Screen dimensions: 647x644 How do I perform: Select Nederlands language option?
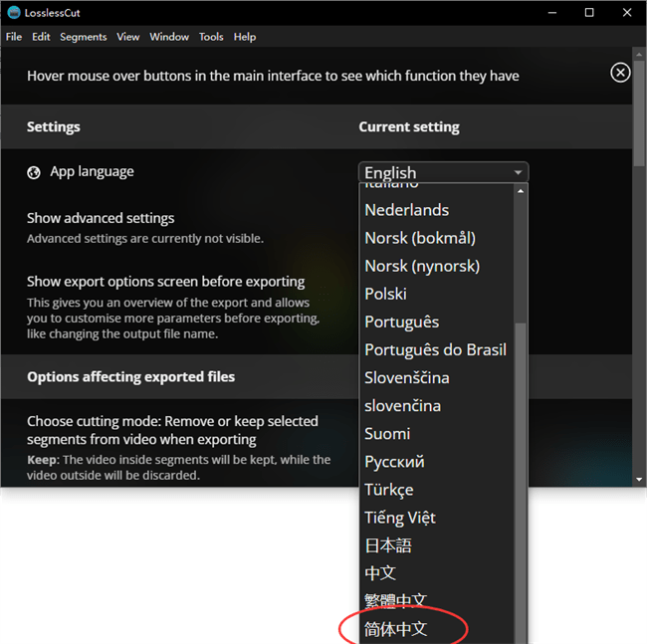point(406,210)
